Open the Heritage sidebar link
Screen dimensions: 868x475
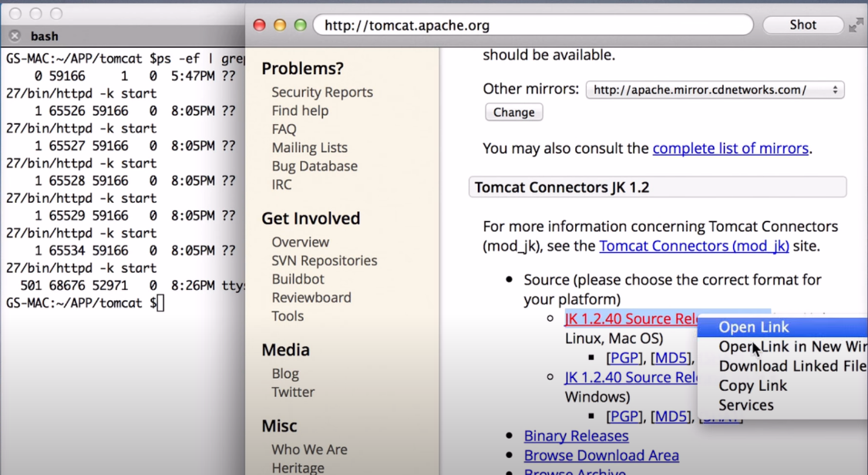coord(298,468)
